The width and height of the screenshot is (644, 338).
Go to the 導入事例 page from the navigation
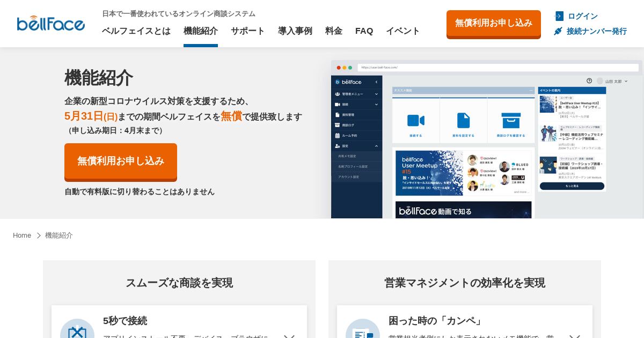point(295,31)
